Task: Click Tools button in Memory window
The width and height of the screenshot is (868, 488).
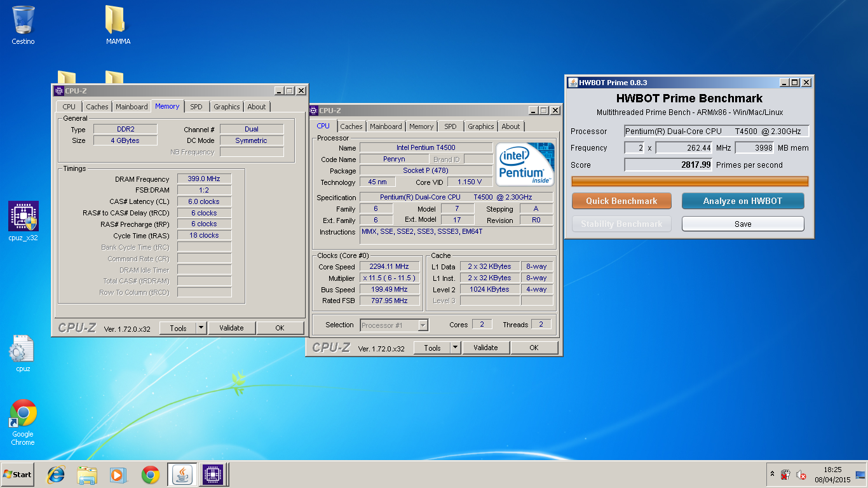Action: [x=178, y=328]
